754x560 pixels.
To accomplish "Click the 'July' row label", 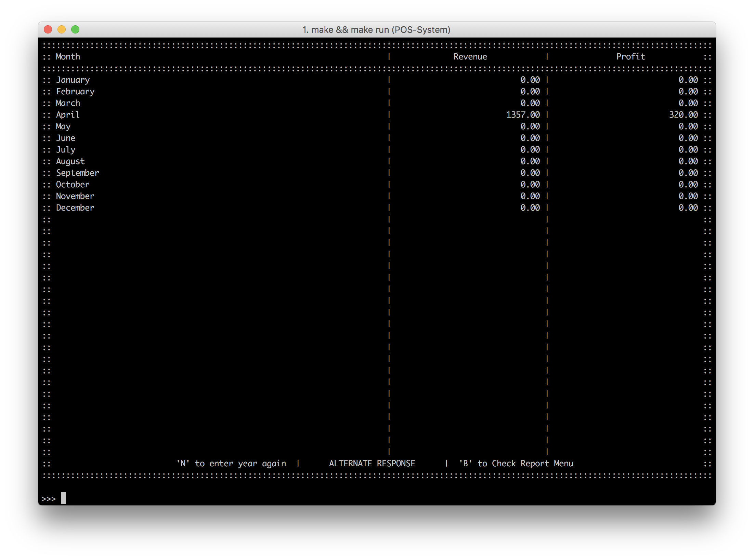I will pyautogui.click(x=66, y=150).
